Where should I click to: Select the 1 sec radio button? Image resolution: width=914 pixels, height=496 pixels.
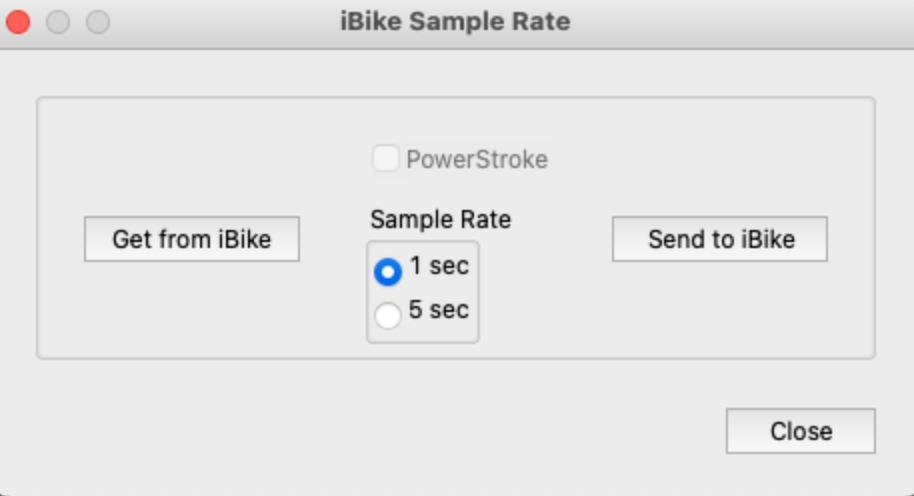coord(387,271)
